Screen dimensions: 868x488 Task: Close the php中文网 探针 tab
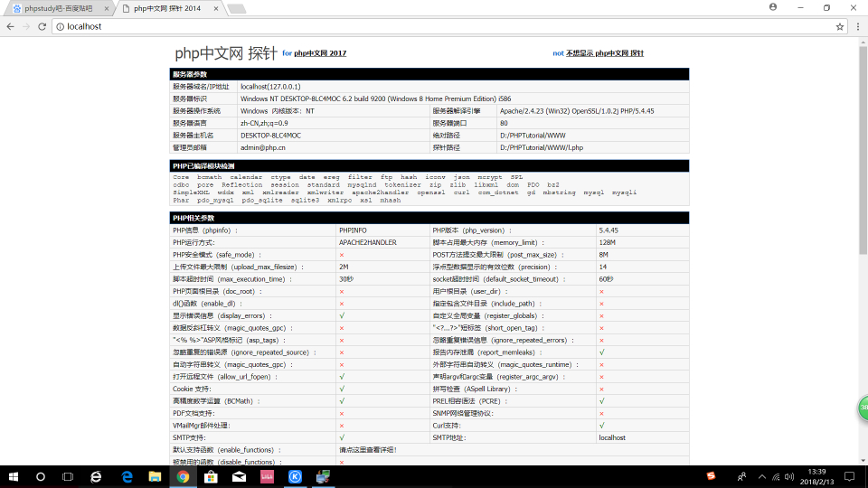click(216, 8)
